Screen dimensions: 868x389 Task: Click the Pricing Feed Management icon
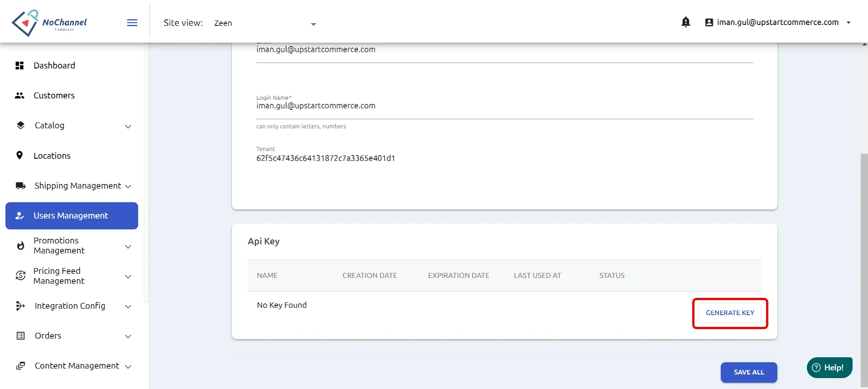(20, 276)
